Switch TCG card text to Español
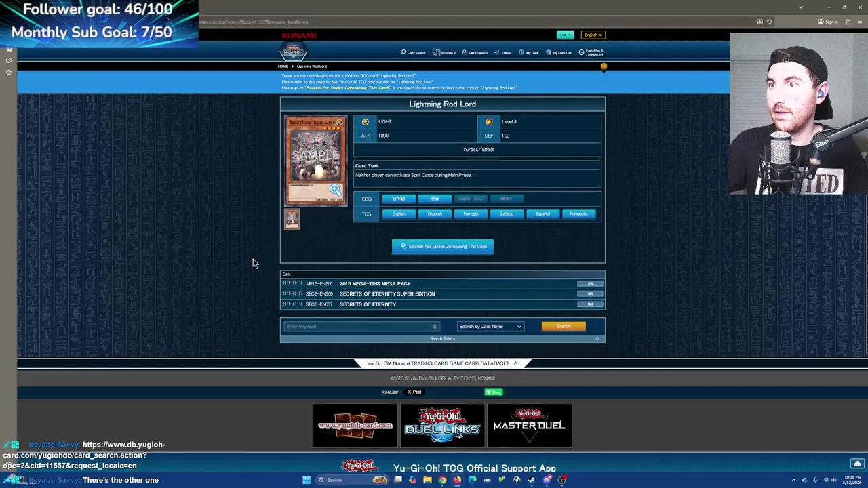Viewport: 868px width, 488px height. 542,214
